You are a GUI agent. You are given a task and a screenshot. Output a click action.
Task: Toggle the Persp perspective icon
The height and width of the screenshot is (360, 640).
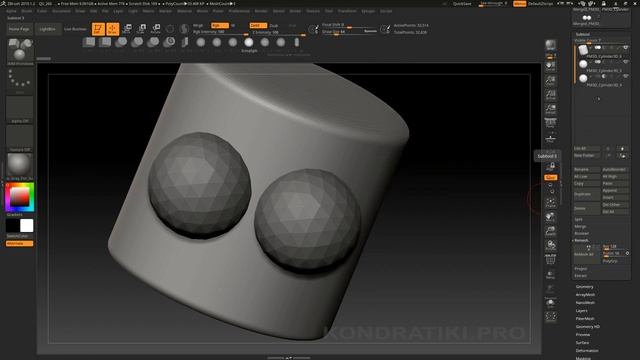551,123
